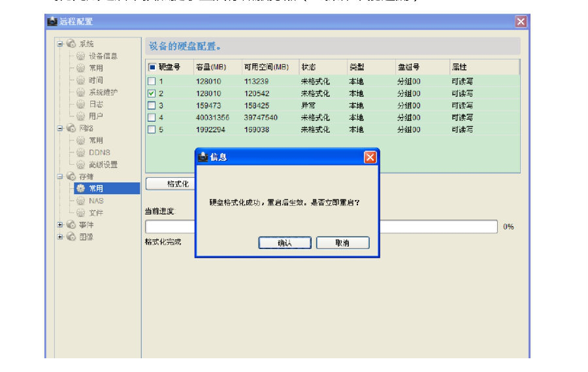588x372 pixels.
Task: Select 文件 under 存储
Action: (95, 213)
